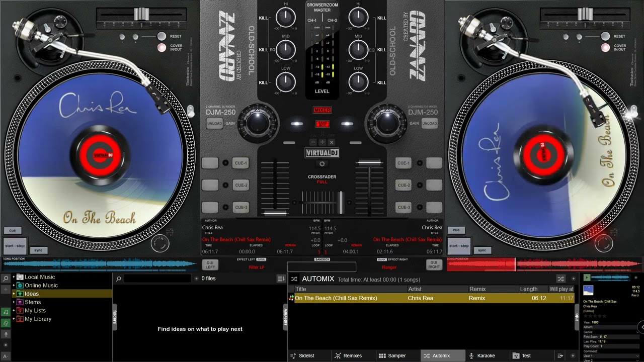Click the microphone icon in browser sidebar
The image size is (644, 362).
[x=6, y=334]
